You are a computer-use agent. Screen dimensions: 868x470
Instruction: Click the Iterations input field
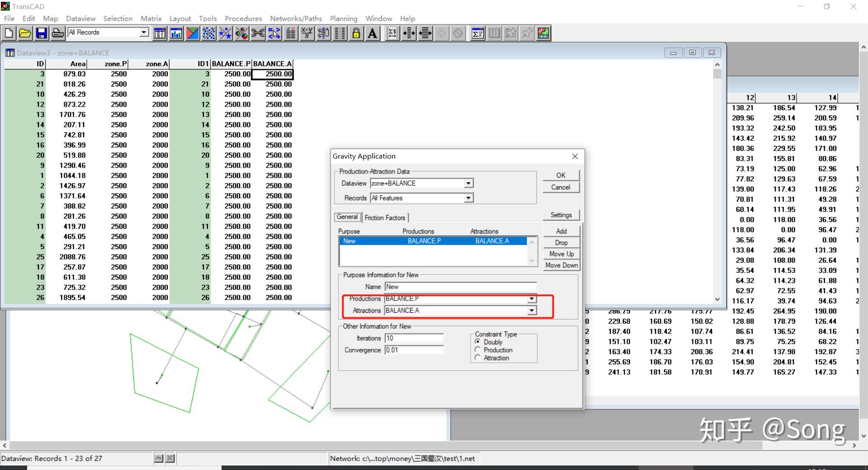(413, 338)
